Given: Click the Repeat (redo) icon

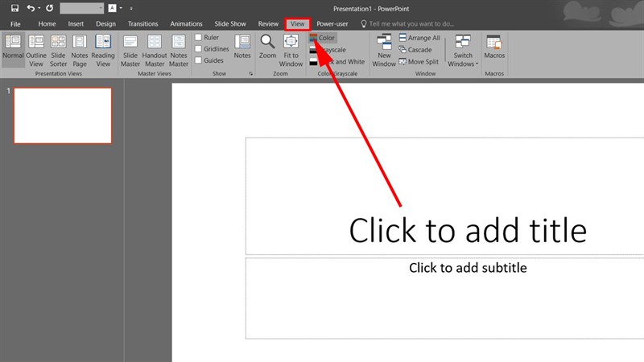Looking at the screenshot, I should tap(49, 8).
